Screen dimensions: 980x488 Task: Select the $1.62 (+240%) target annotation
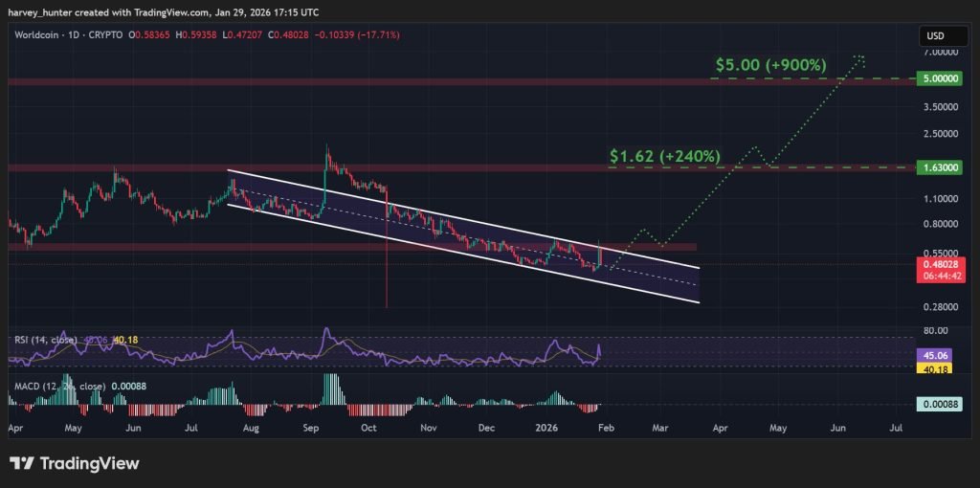pos(664,155)
